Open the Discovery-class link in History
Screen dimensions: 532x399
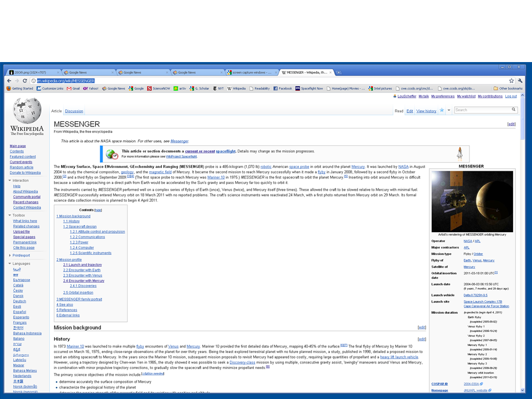(242, 362)
